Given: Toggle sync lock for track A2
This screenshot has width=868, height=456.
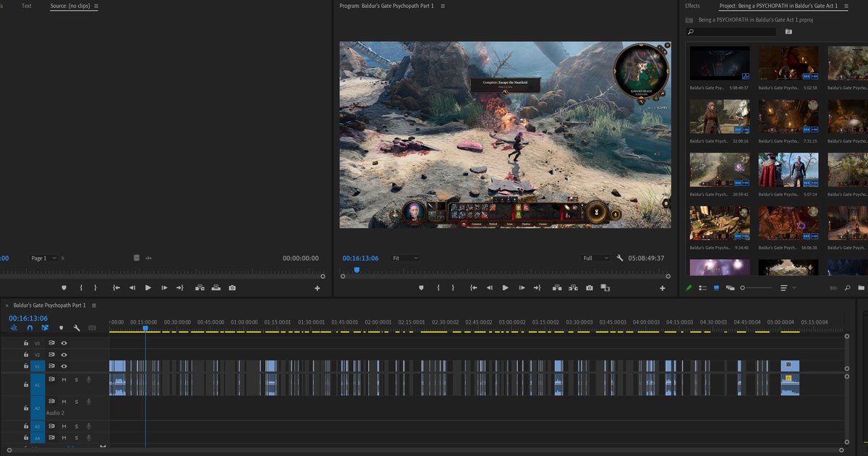Looking at the screenshot, I should click(x=51, y=401).
